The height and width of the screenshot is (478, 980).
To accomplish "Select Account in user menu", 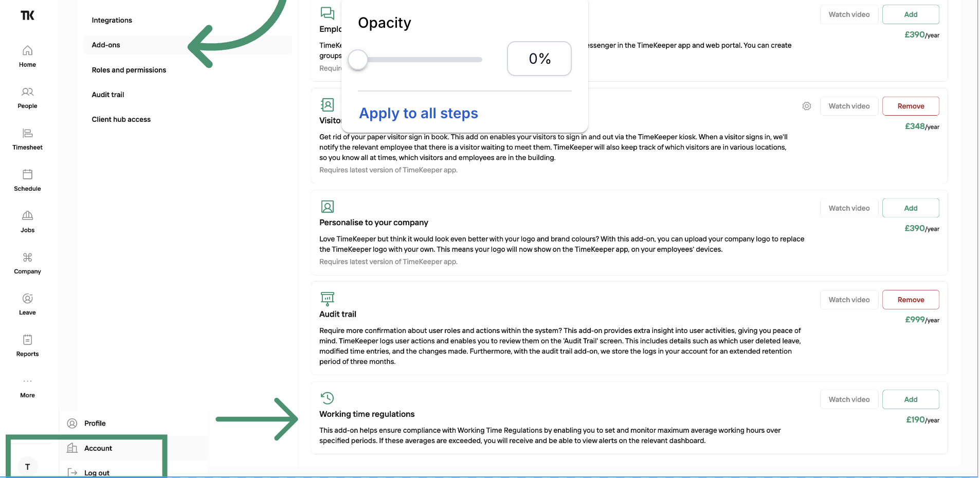I will (x=98, y=448).
